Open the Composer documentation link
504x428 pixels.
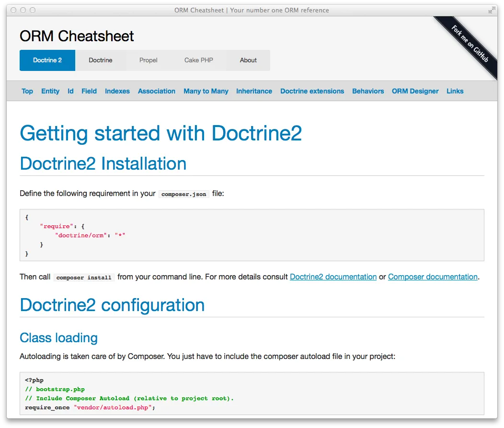(x=433, y=277)
